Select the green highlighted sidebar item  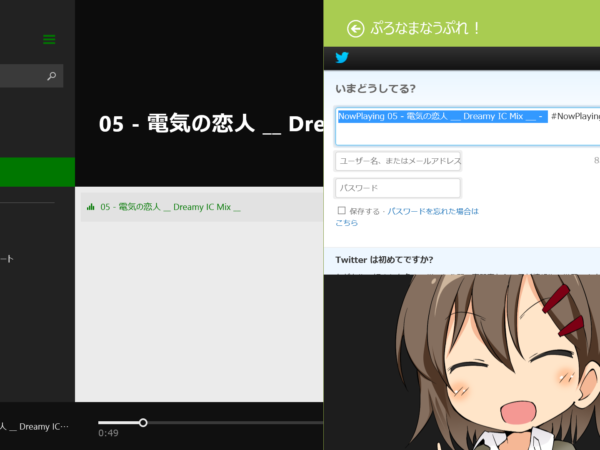pos(37,172)
